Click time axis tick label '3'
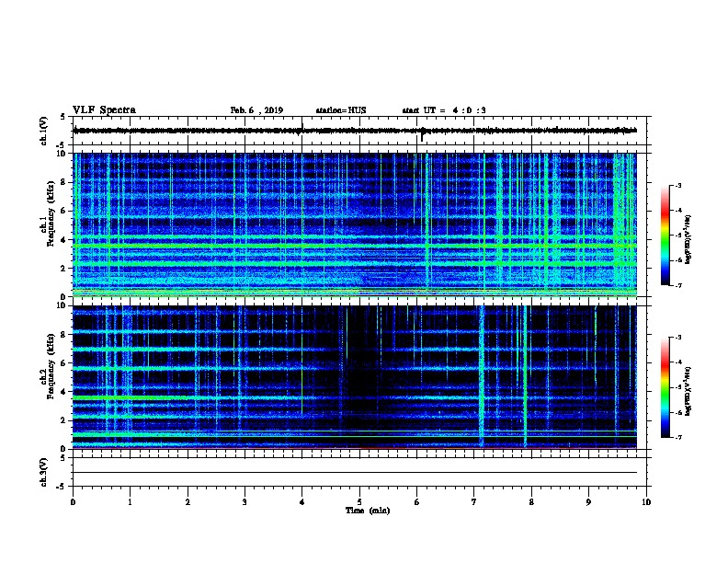 coord(245,502)
